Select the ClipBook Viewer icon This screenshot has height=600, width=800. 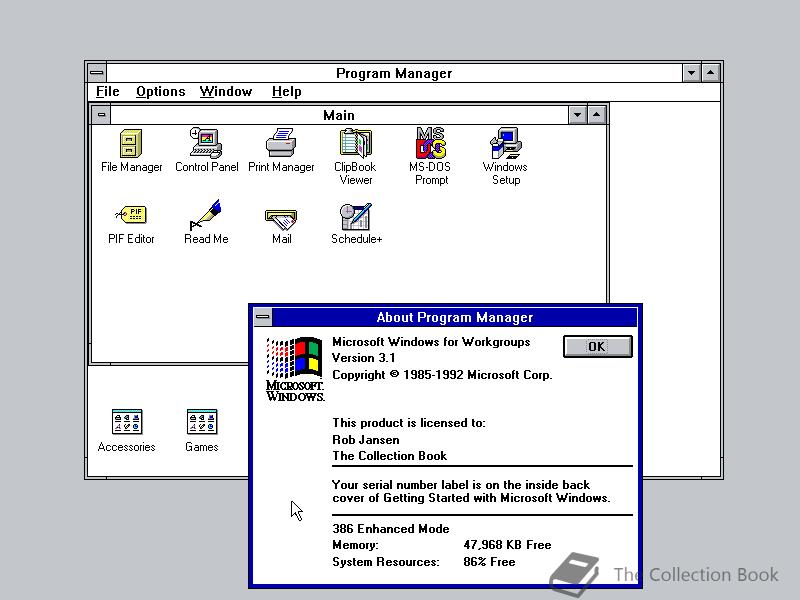(356, 143)
